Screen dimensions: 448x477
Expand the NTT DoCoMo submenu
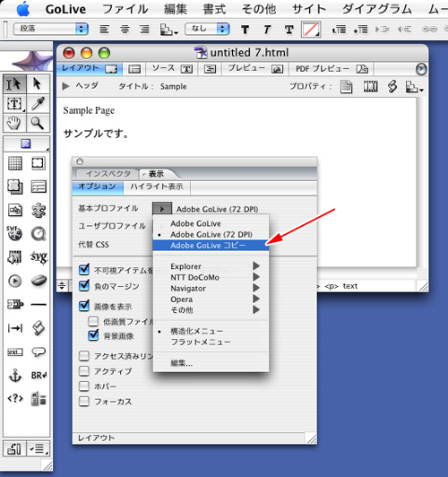(x=211, y=277)
